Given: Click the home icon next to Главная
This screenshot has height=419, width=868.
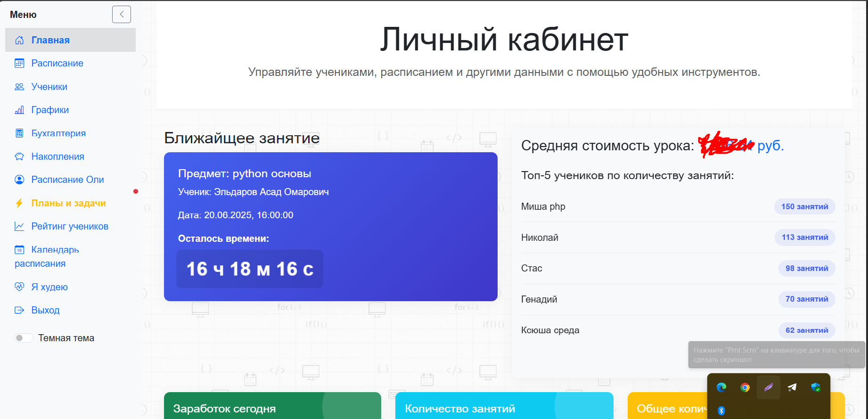Looking at the screenshot, I should [x=19, y=40].
